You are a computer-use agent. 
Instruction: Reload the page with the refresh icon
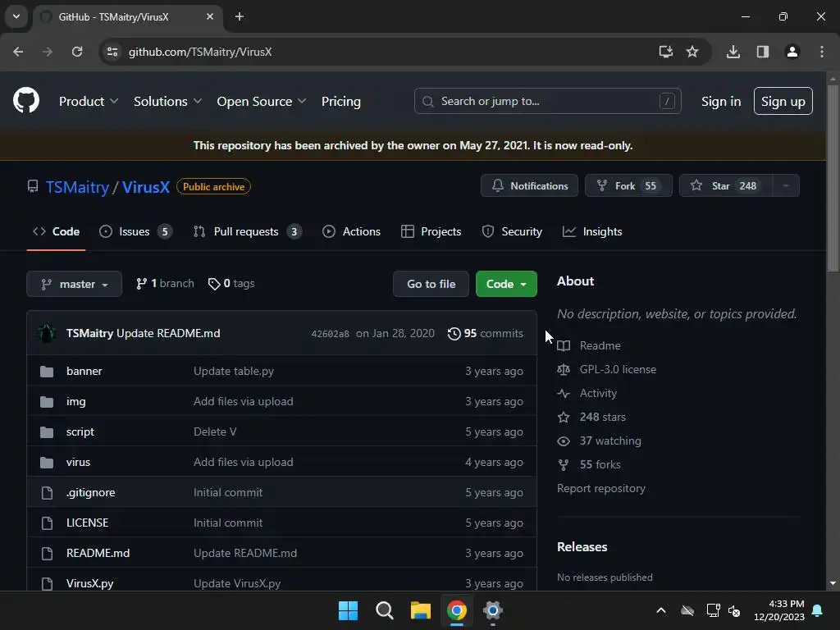77,52
